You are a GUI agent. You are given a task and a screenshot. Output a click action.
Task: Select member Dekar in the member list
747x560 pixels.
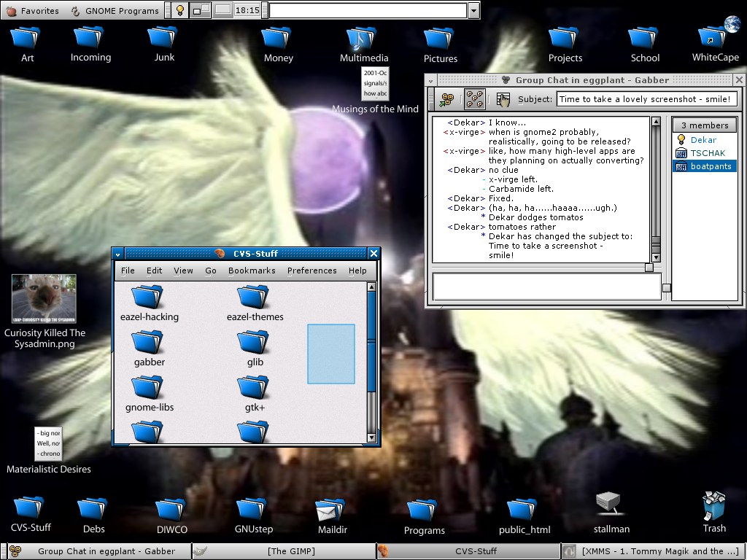click(705, 139)
